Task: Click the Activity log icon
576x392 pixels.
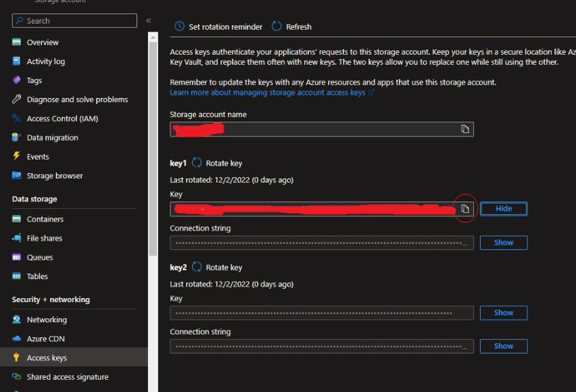Action: coord(16,61)
